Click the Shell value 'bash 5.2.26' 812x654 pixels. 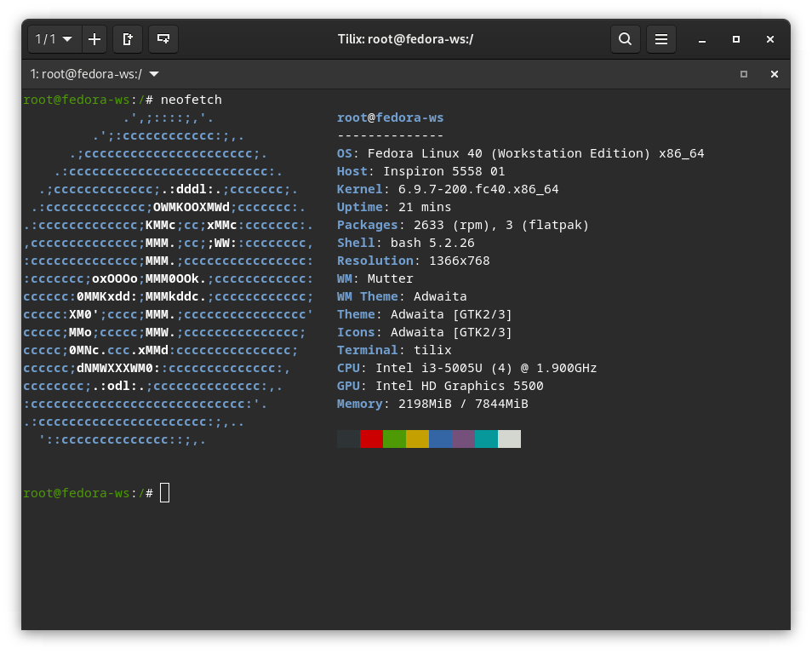point(432,243)
